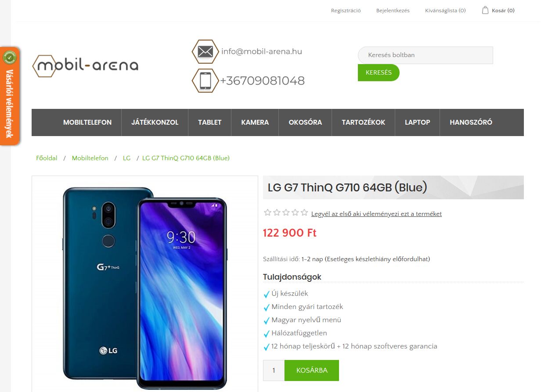Click the phone hexagon icon
The height and width of the screenshot is (392, 541).
tap(206, 81)
